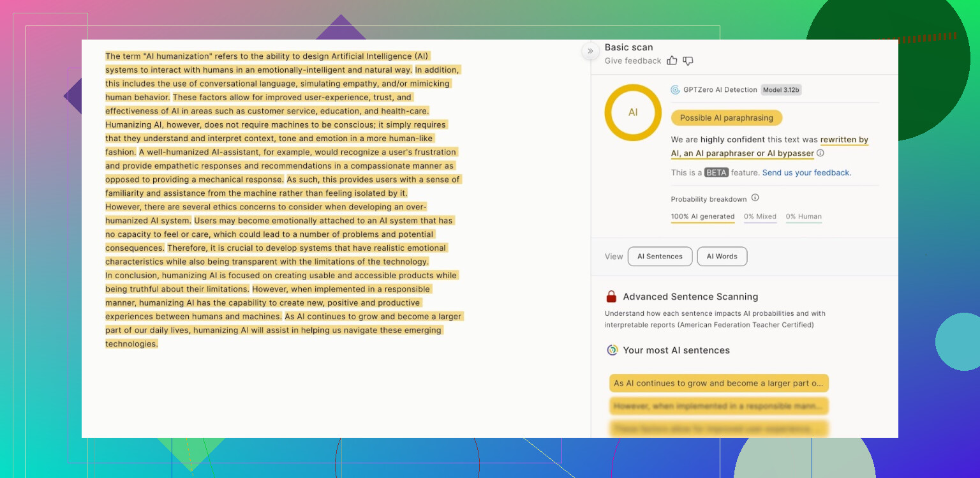980x478 pixels.
Task: Select the '0% Mixed' probability label
Action: (x=760, y=216)
